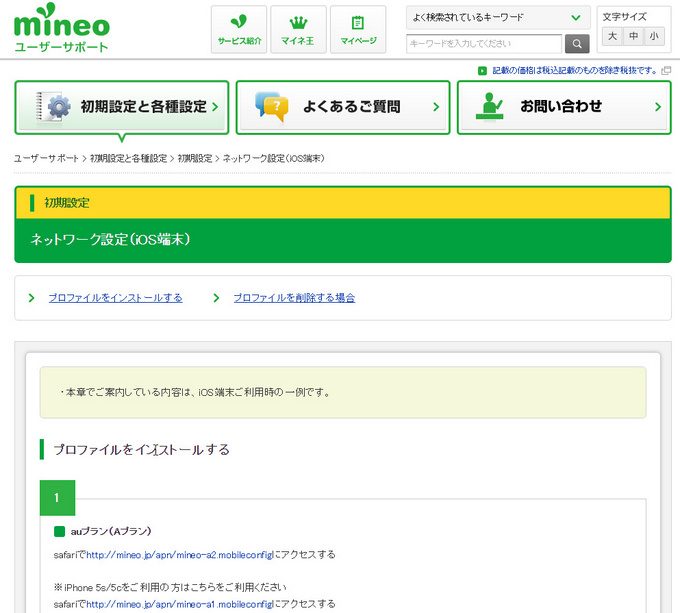Click the iPhone 5s/5c note text
The width and height of the screenshot is (680, 613).
(170, 587)
